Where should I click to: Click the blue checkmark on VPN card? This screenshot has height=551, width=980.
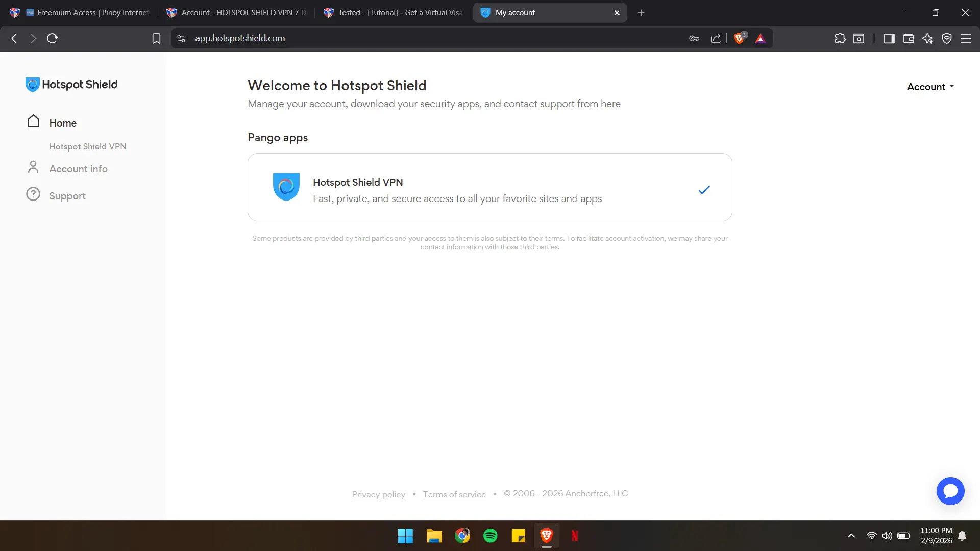click(x=704, y=190)
